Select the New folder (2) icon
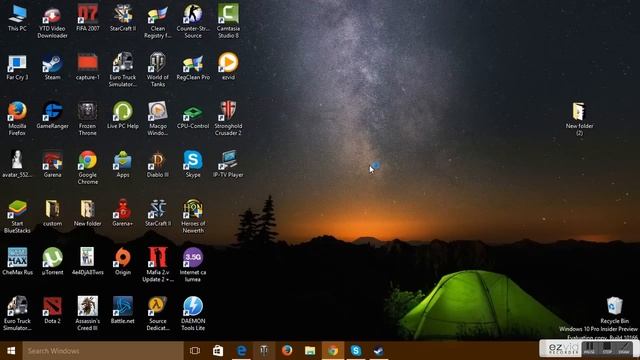 point(579,119)
